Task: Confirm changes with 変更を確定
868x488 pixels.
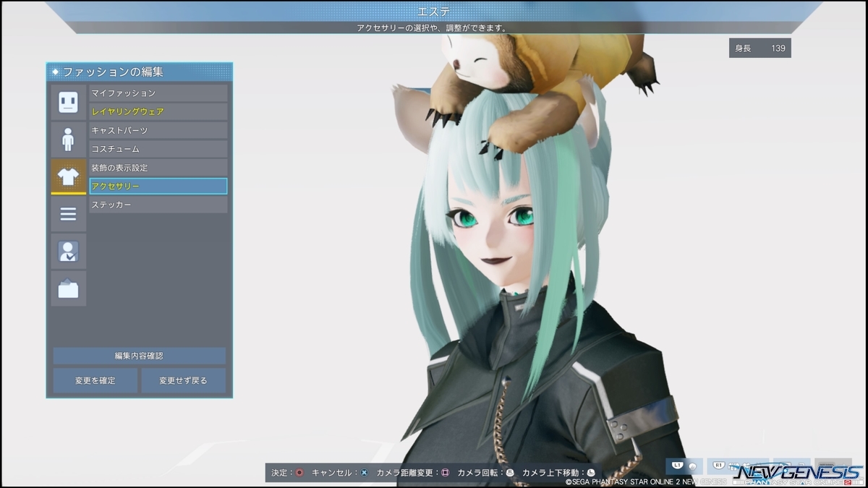Action: 95,380
